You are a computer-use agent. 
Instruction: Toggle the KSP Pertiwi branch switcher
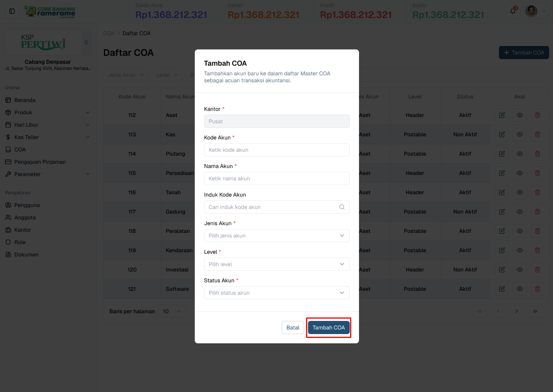[x=86, y=42]
